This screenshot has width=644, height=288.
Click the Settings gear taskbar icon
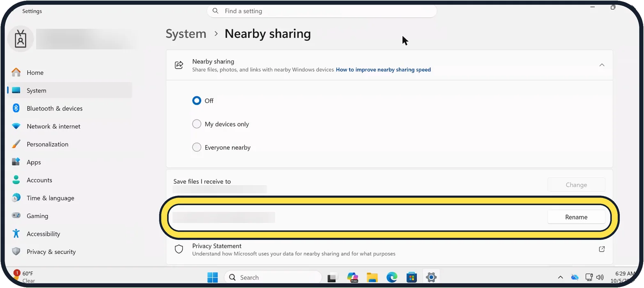[x=431, y=277]
